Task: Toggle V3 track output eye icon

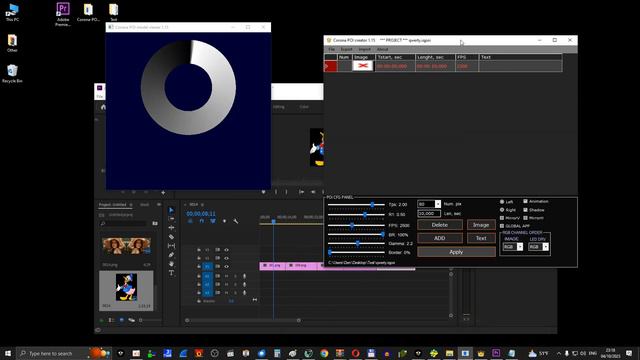Action: point(226,250)
